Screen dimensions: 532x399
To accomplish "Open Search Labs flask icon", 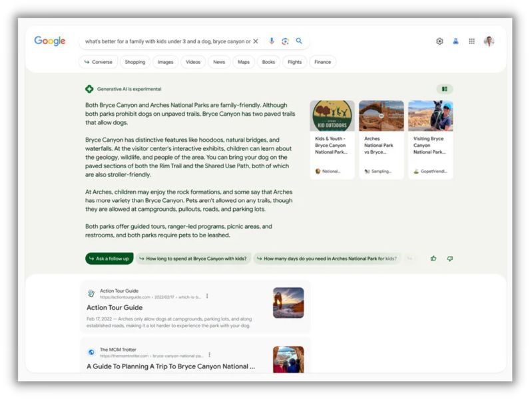I will click(x=455, y=41).
